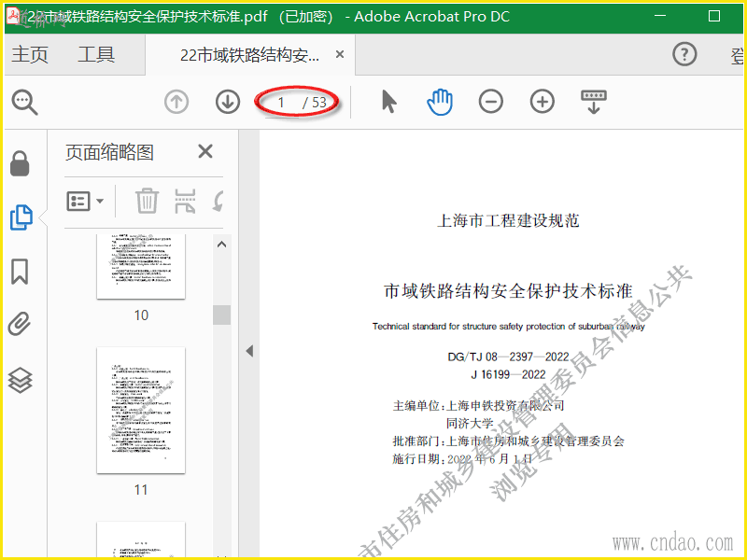
Task: Insert pages icon in thumbnail panel
Action: click(x=185, y=201)
